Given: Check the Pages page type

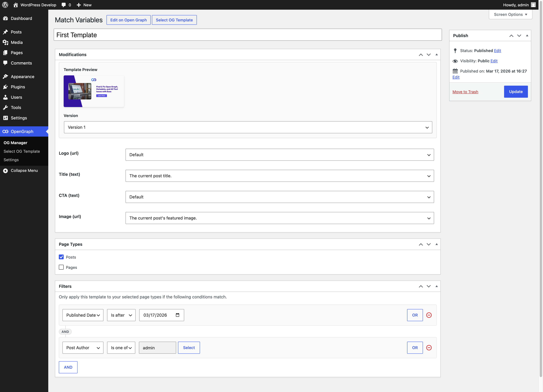Looking at the screenshot, I should [x=61, y=267].
